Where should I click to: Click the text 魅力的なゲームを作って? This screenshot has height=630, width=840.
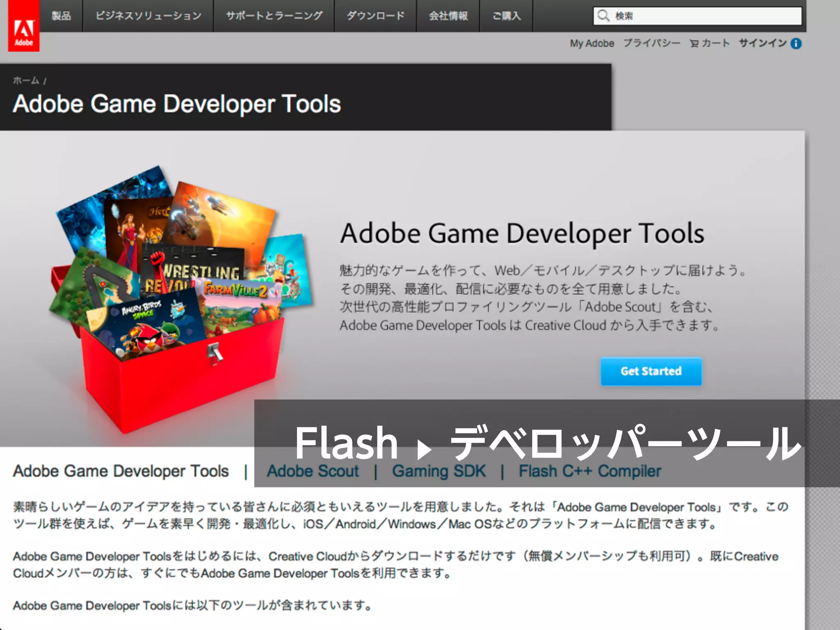[x=410, y=270]
